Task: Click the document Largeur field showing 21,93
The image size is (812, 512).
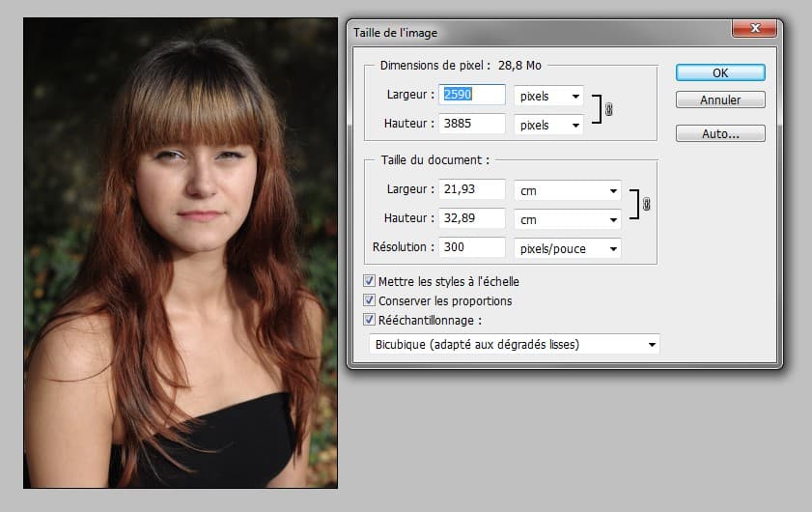Action: 472,189
